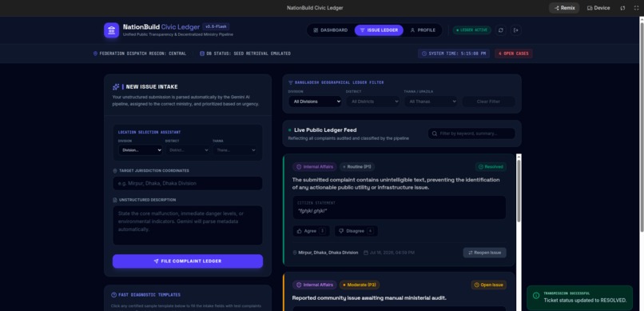The width and height of the screenshot is (644, 311).
Task: Click the 4 Open Cases badge
Action: pos(514,54)
